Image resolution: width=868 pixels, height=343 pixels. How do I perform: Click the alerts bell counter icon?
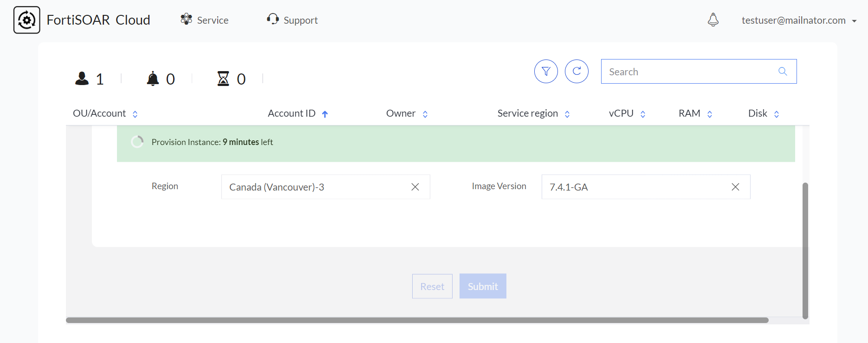pyautogui.click(x=153, y=79)
